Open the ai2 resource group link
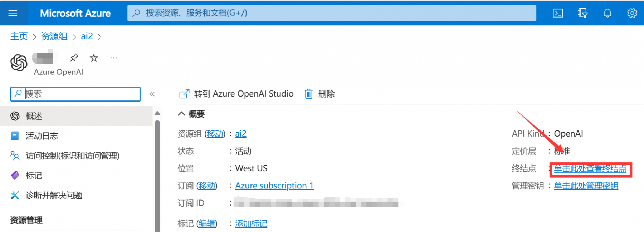 coord(241,134)
